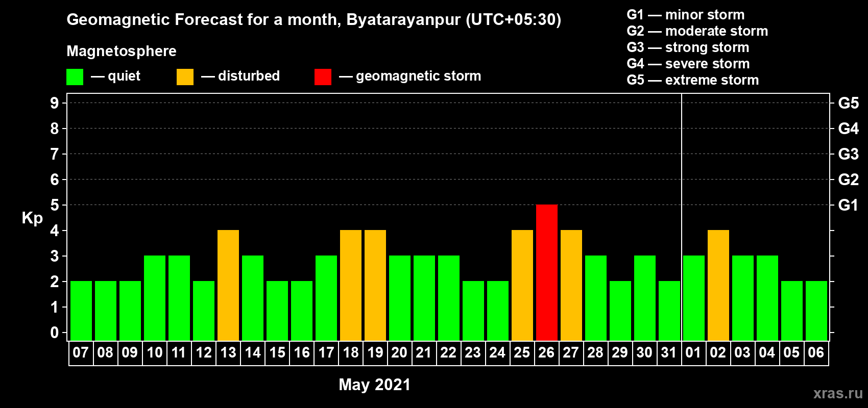The height and width of the screenshot is (408, 868).
Task: Click the 'geomagnetic storm' legend label
Action: click(x=419, y=76)
